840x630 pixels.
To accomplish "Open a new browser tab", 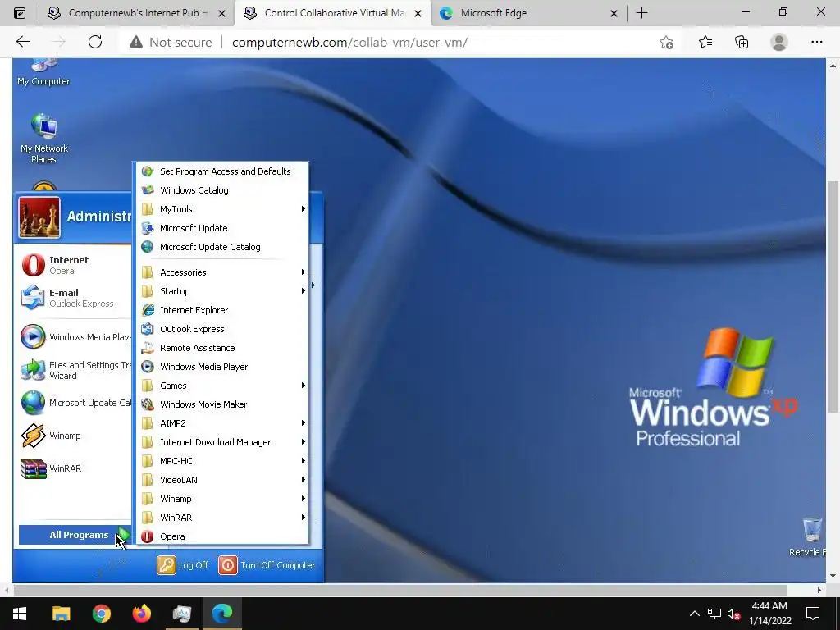I will [641, 13].
